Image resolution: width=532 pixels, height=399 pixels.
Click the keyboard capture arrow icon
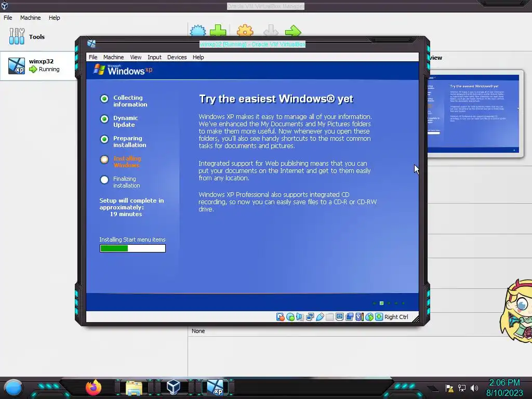(379, 317)
